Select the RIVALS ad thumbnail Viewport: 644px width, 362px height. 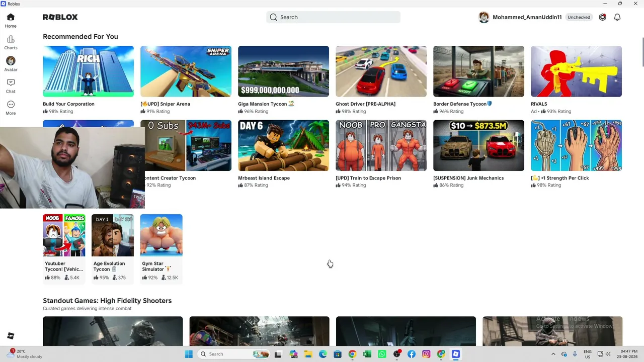(576, 71)
